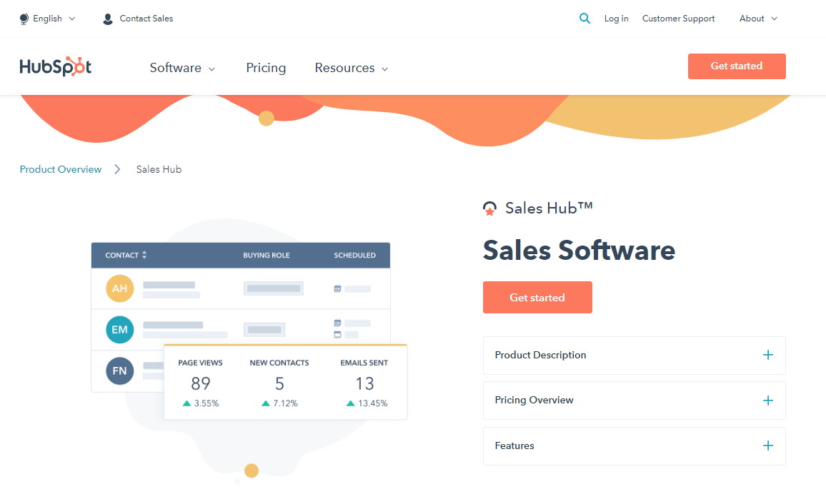Click the Page Views value 89
Viewport: 826px width, 504px height.
[201, 383]
